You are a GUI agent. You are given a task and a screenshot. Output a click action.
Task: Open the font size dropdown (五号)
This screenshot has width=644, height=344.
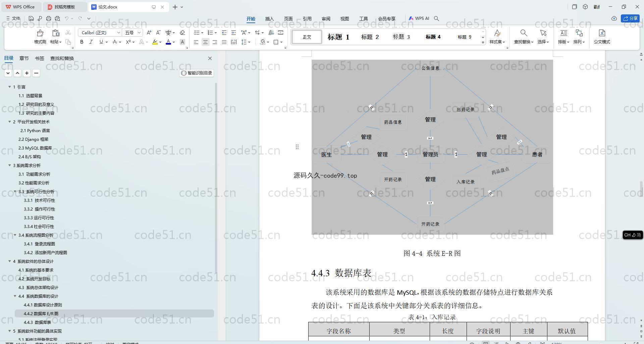(x=139, y=33)
